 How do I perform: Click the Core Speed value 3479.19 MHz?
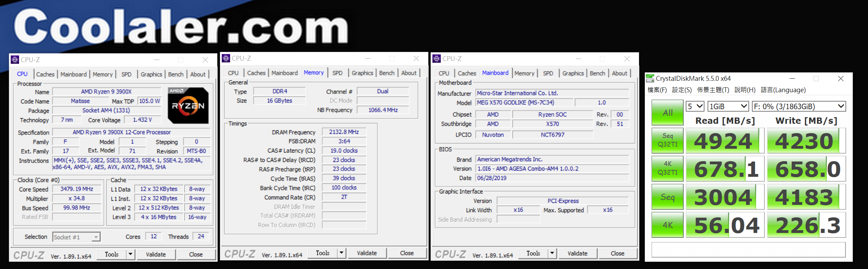coord(77,189)
